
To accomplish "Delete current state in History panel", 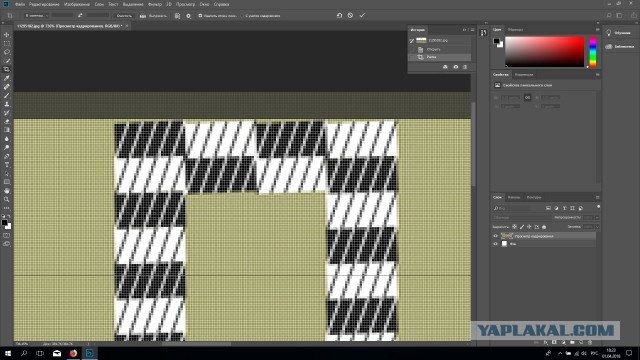I will coord(465,67).
